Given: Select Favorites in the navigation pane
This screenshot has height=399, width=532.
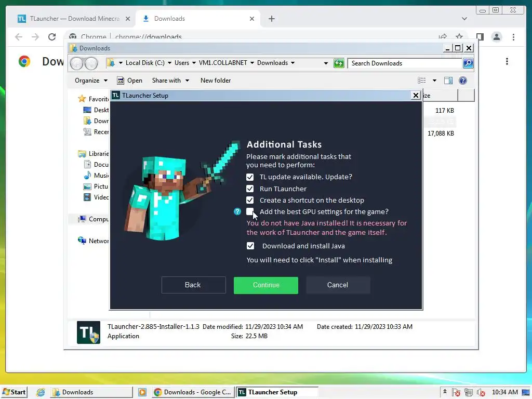Looking at the screenshot, I should pyautogui.click(x=94, y=99).
